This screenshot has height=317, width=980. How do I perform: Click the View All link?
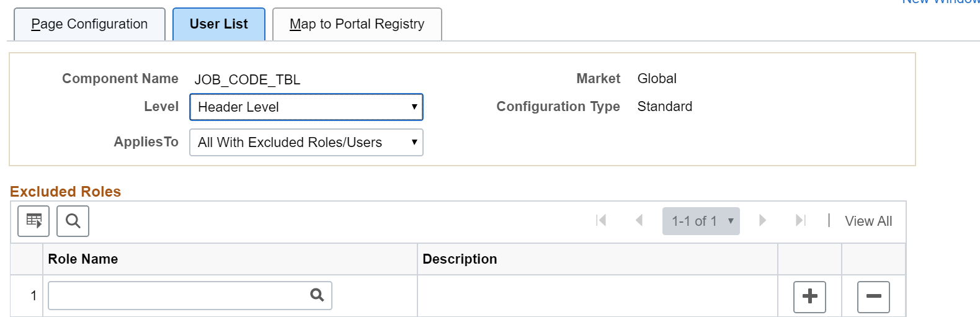868,221
